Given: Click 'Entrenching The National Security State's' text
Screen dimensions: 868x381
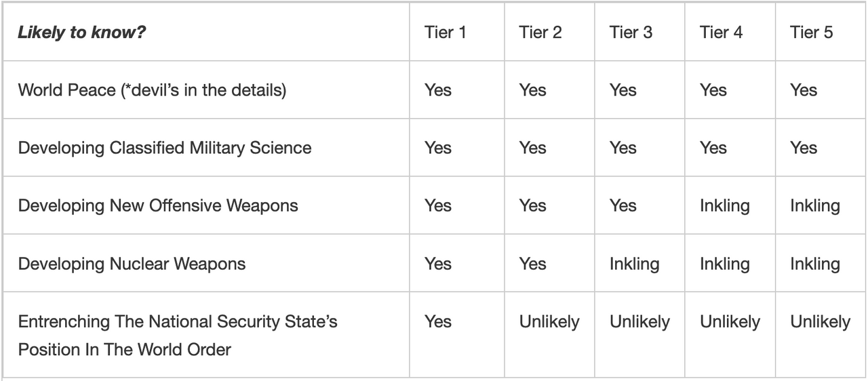Looking at the screenshot, I should point(178,321).
